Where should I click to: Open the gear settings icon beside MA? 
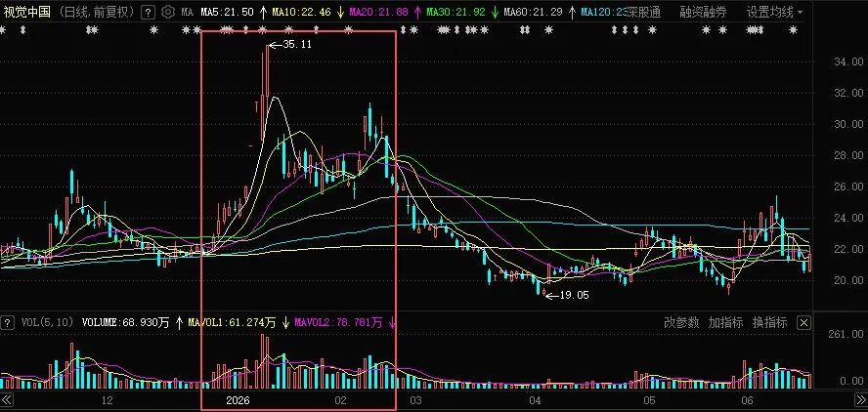click(168, 12)
